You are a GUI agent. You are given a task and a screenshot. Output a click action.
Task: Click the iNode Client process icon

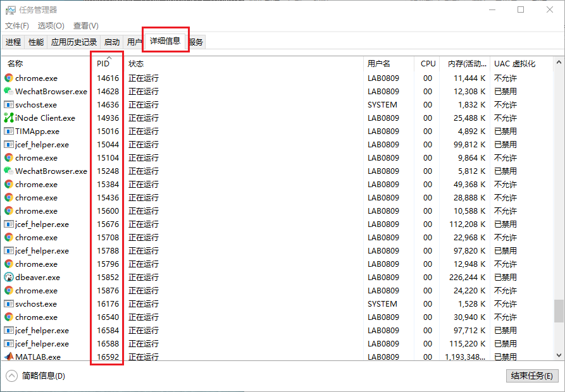click(9, 118)
